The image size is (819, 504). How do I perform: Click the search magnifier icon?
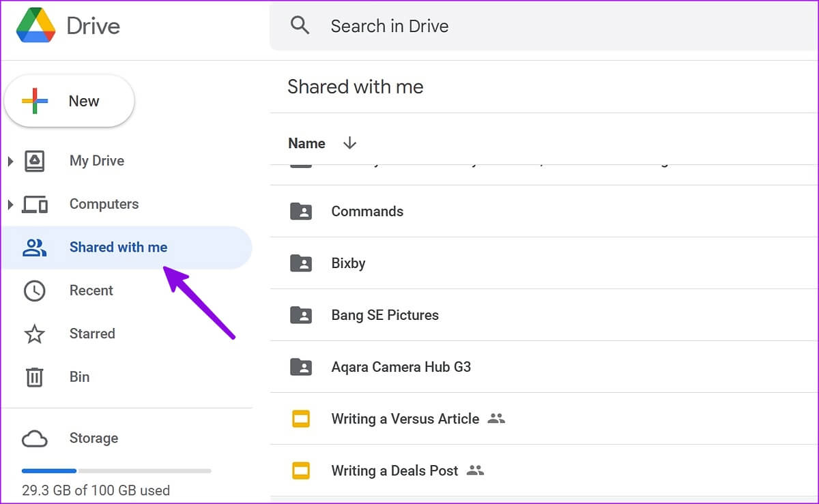tap(300, 26)
